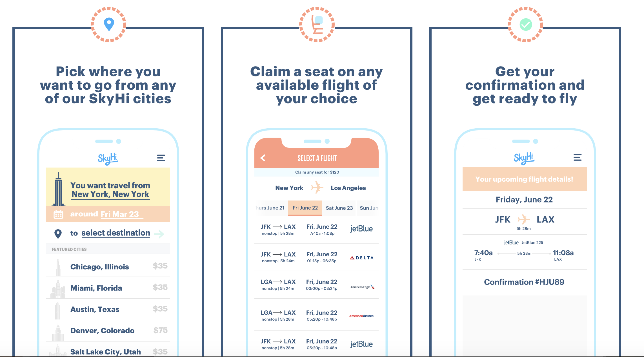Open the Fri Mar 23 date picker
This screenshot has height=357, width=644.
point(120,214)
